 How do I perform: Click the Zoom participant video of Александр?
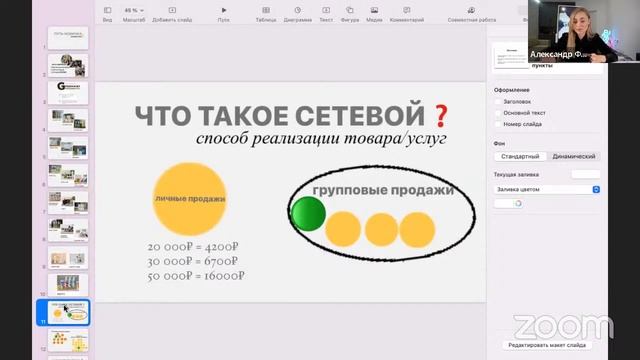(x=584, y=31)
